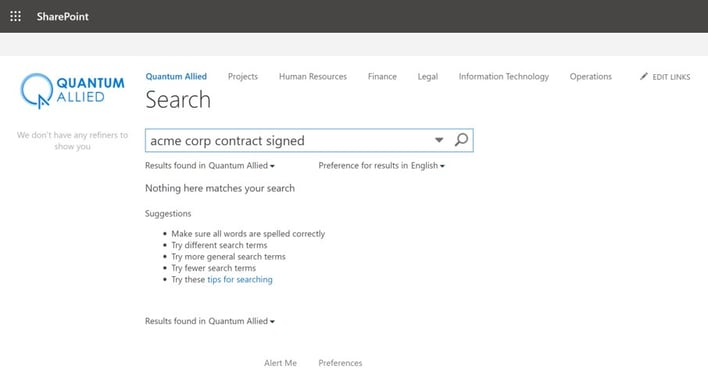Click 'Make sure all words are spelled correctly'
This screenshot has height=380, width=708.
248,234
